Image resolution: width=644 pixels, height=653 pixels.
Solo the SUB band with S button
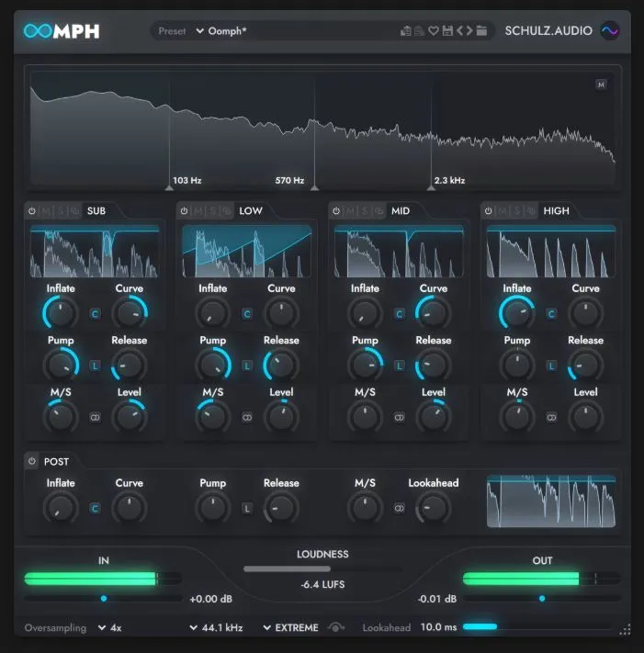[x=61, y=211]
